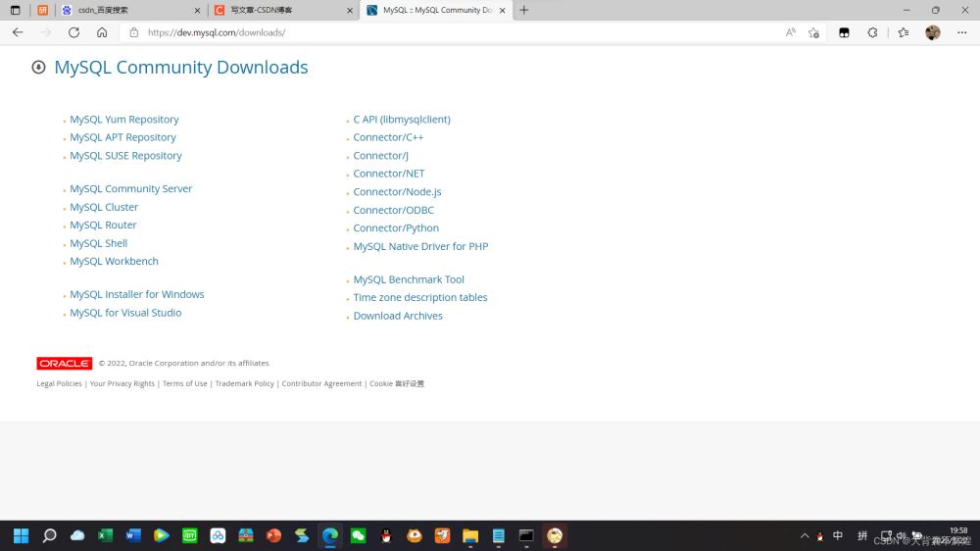Screen dimensions: 980x551
Task: Open the favorites star list icon
Action: click(903, 32)
